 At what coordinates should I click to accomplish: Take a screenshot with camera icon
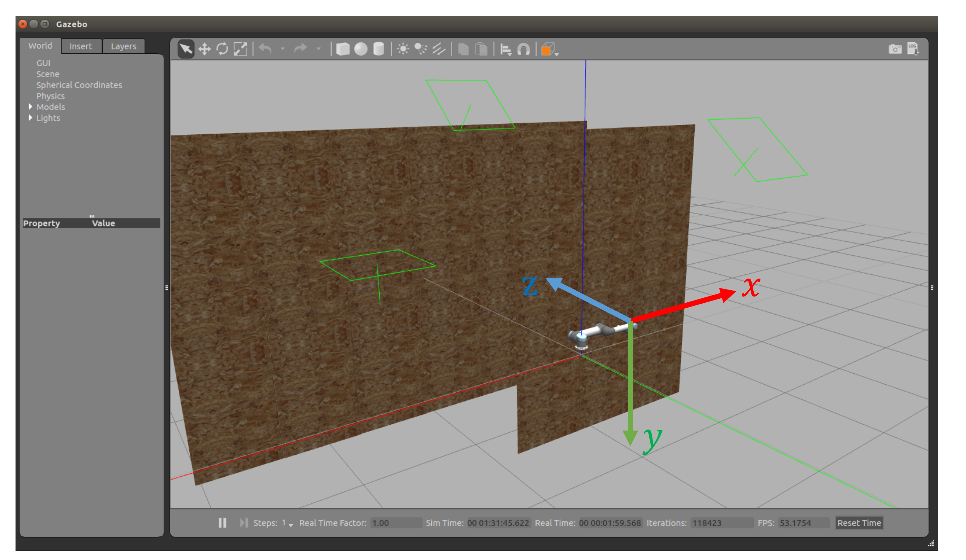coord(895,49)
